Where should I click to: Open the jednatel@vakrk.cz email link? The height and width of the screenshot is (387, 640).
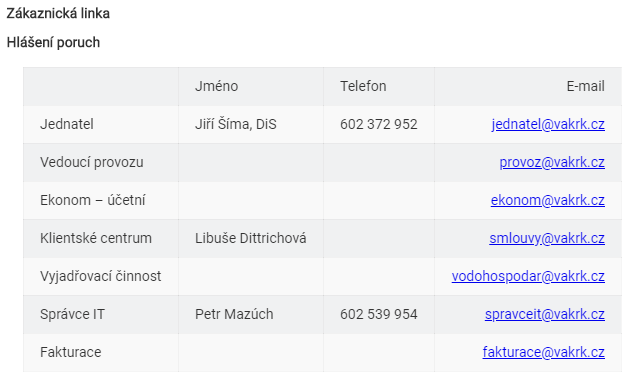click(548, 124)
